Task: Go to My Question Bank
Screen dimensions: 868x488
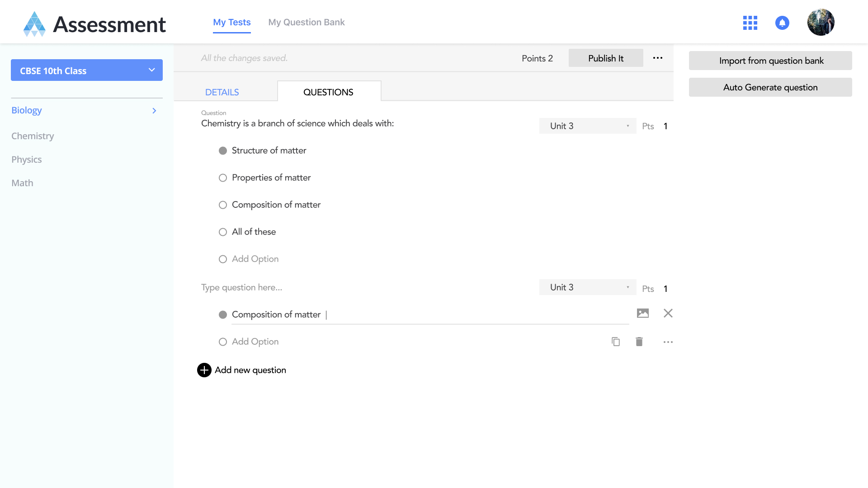Action: click(306, 22)
